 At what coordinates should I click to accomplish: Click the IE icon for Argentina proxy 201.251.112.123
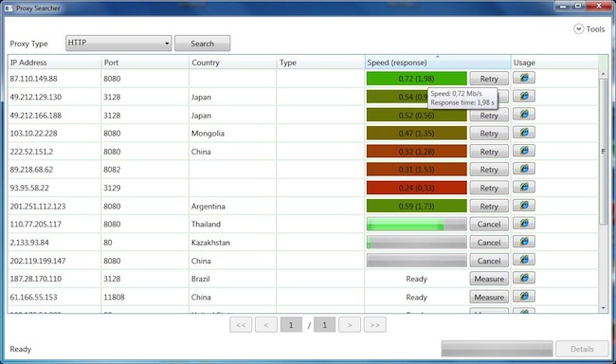pos(524,206)
